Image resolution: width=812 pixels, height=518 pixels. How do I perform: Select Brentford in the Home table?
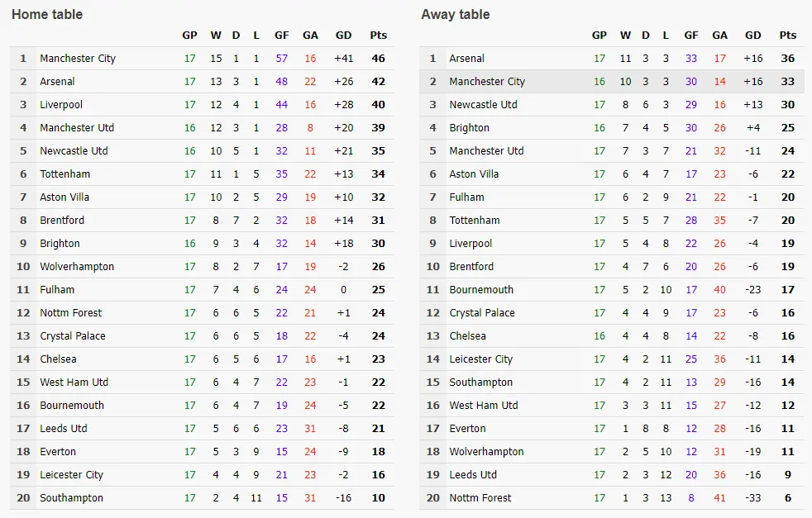click(62, 221)
